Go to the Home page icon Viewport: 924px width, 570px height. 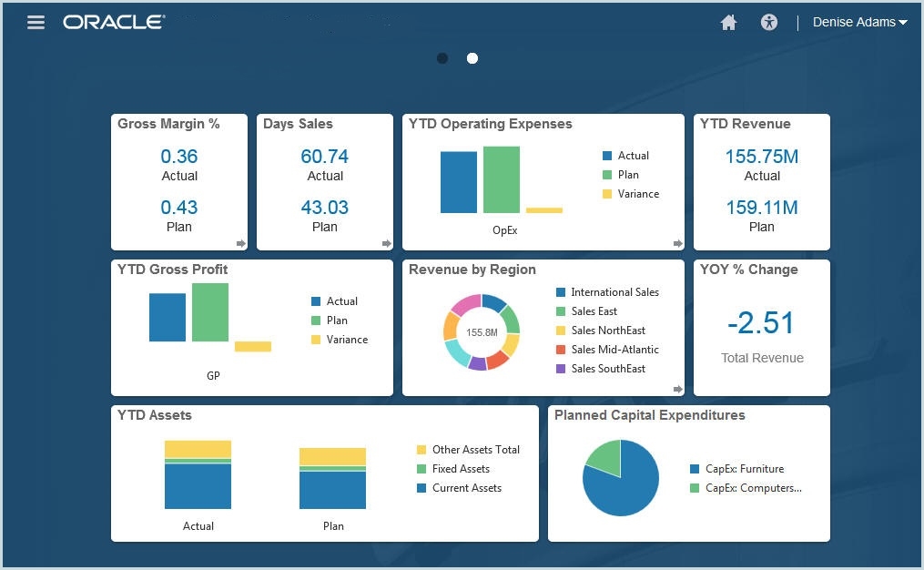pyautogui.click(x=728, y=23)
